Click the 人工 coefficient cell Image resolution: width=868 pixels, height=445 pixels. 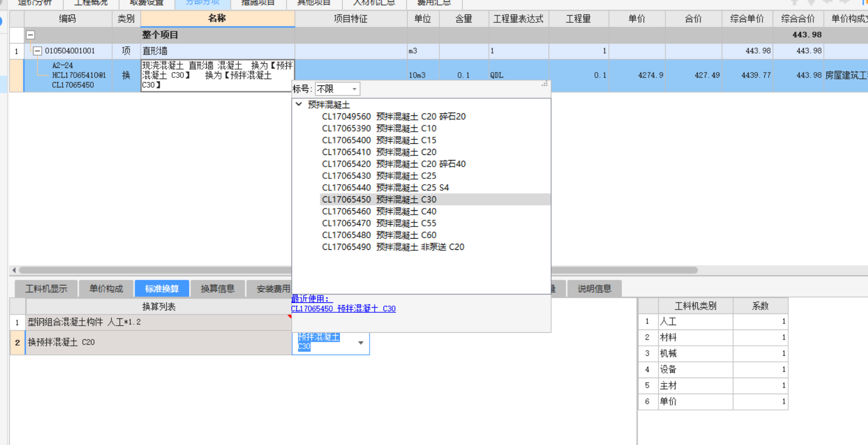(760, 321)
